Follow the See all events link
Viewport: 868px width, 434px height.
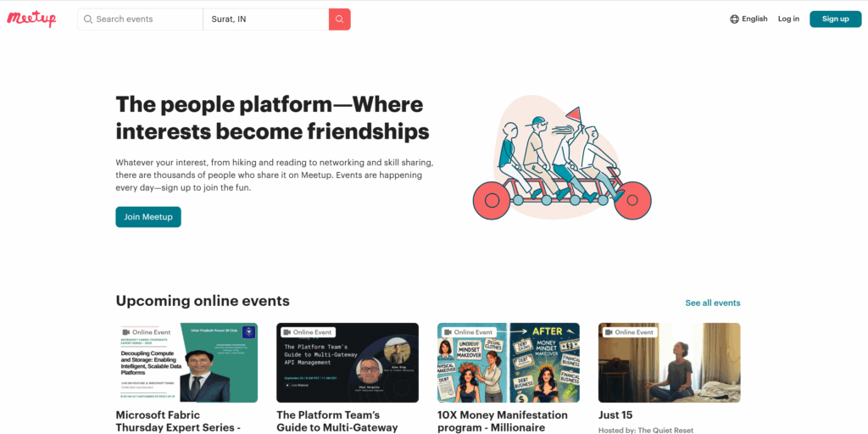tap(712, 303)
